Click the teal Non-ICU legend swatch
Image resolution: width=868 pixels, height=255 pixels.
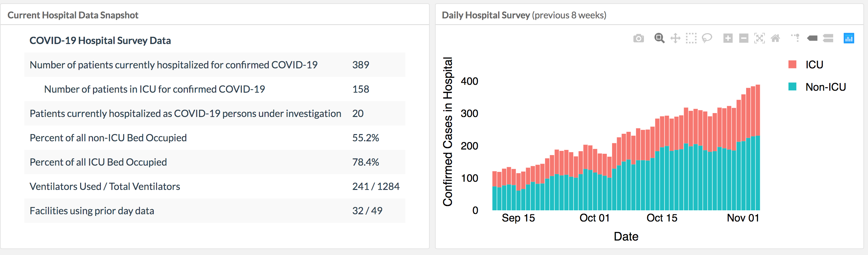(792, 87)
